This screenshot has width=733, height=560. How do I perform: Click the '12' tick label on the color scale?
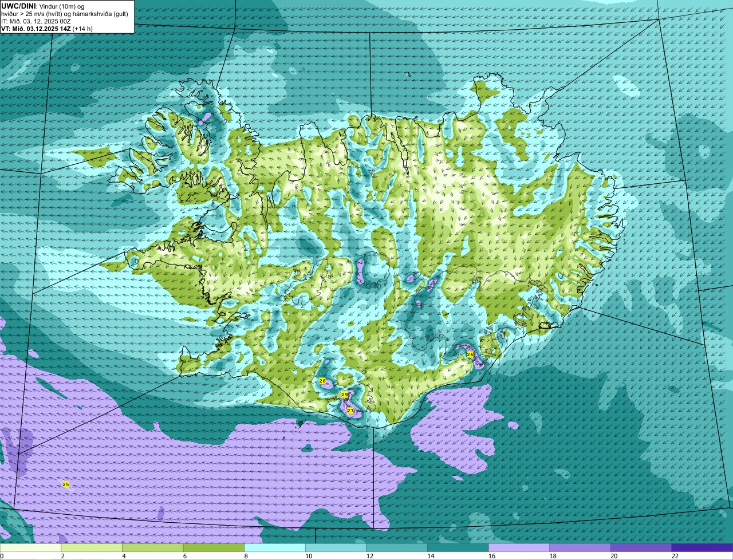(370, 556)
